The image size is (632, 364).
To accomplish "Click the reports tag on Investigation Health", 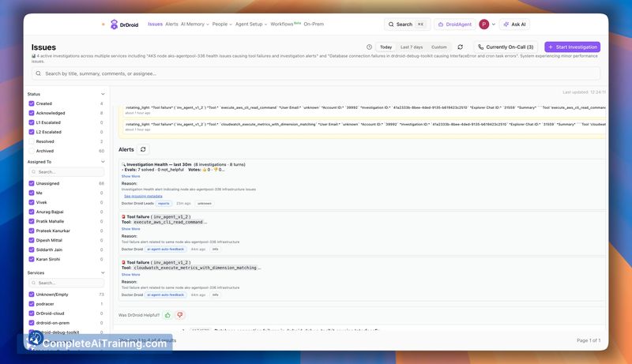I will [164, 204].
